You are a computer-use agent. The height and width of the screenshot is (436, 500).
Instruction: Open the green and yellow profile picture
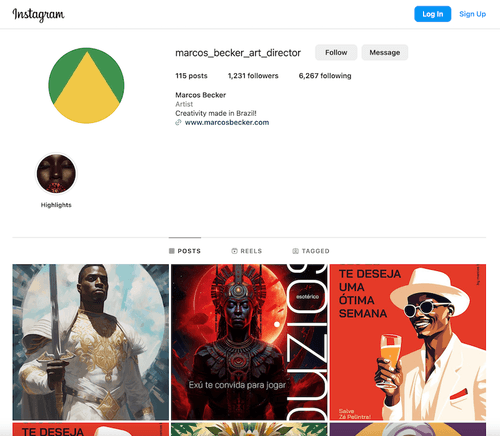[86, 86]
